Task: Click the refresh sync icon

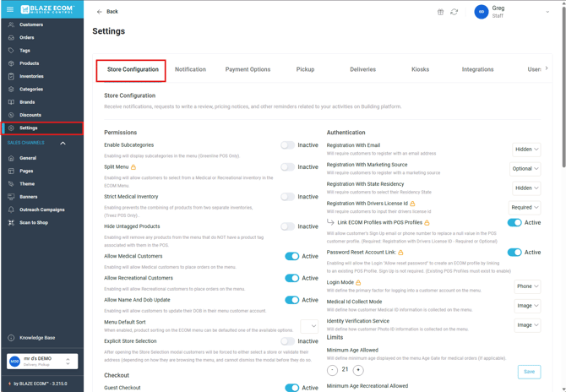Action: [454, 12]
